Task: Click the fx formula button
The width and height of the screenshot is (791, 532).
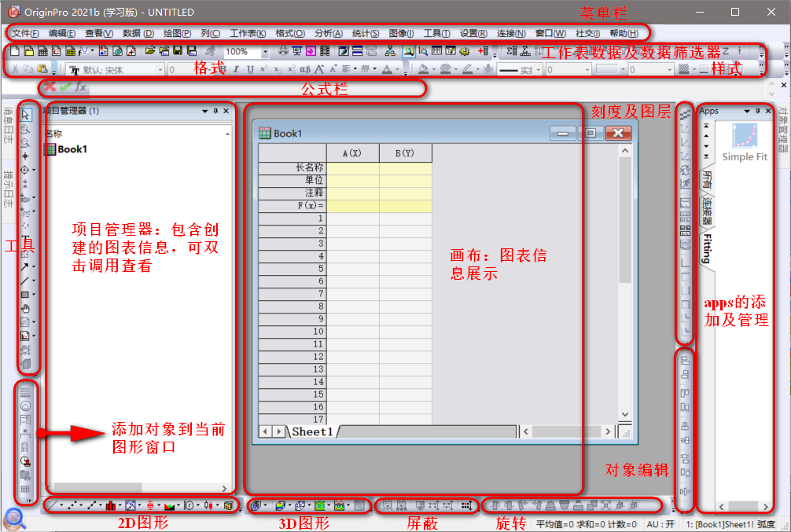Action: click(x=80, y=86)
